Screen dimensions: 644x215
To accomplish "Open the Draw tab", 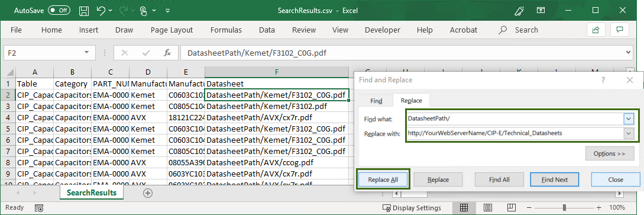I will 124,30.
